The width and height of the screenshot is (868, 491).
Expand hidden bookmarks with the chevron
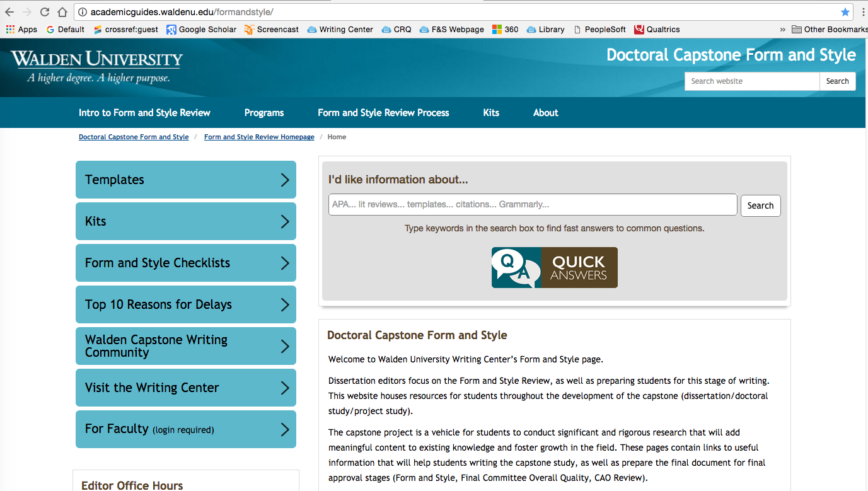pos(782,29)
